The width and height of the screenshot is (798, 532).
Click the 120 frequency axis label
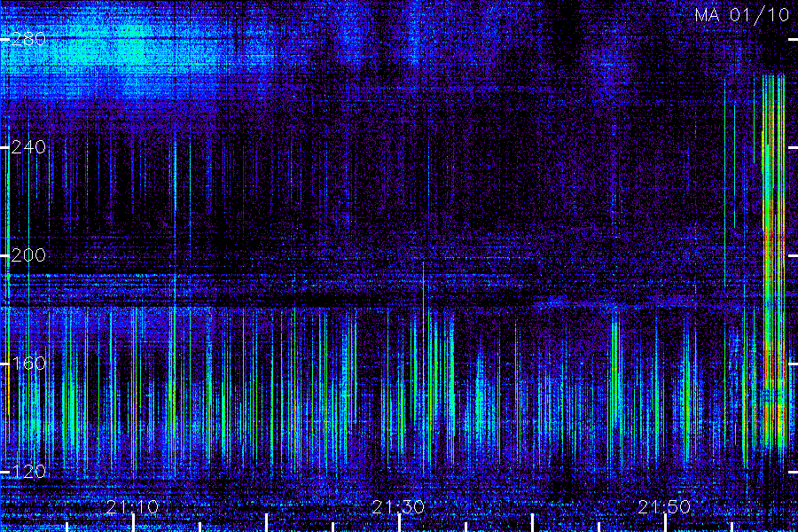pos(29,472)
